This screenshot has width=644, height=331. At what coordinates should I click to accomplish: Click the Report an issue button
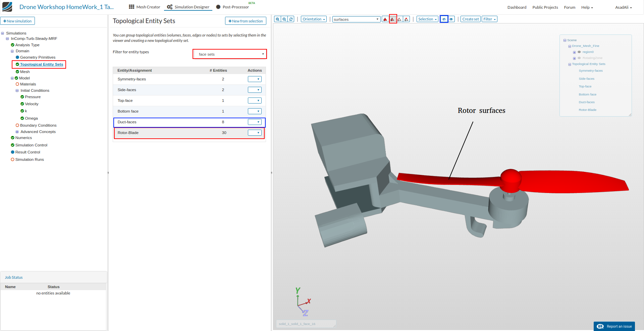(x=614, y=326)
